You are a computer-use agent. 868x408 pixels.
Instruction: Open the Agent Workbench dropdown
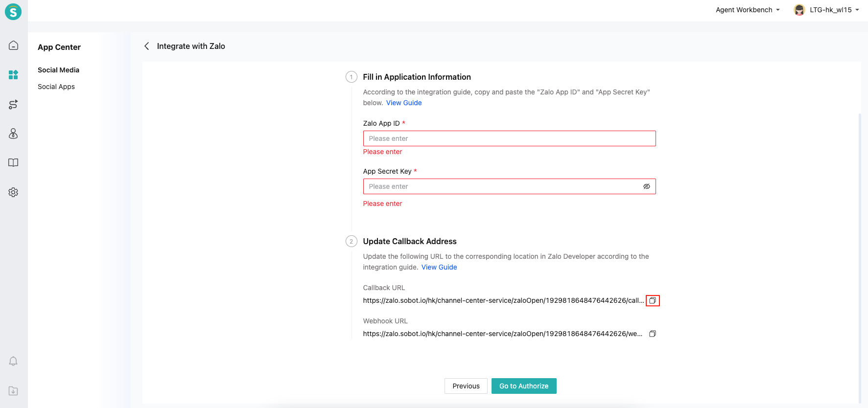pyautogui.click(x=748, y=10)
